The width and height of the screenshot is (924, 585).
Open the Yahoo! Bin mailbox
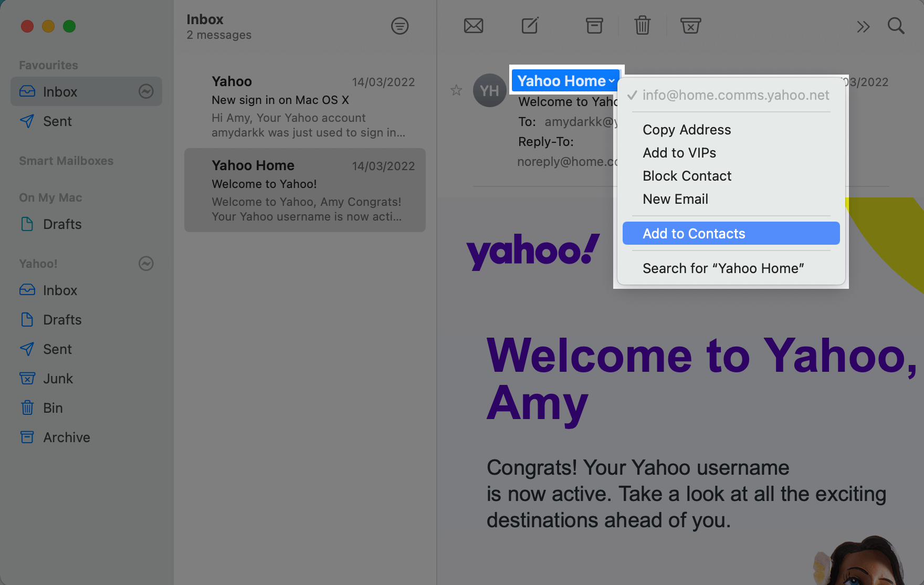(86, 408)
